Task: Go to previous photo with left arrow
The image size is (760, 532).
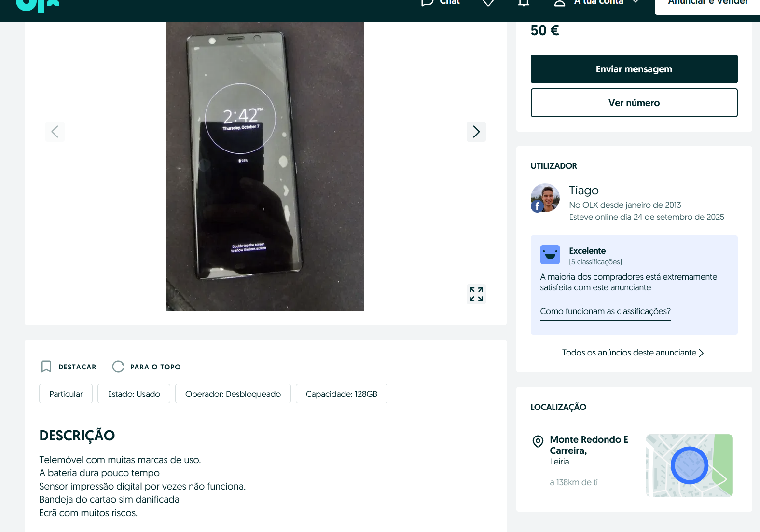Action: 55,132
